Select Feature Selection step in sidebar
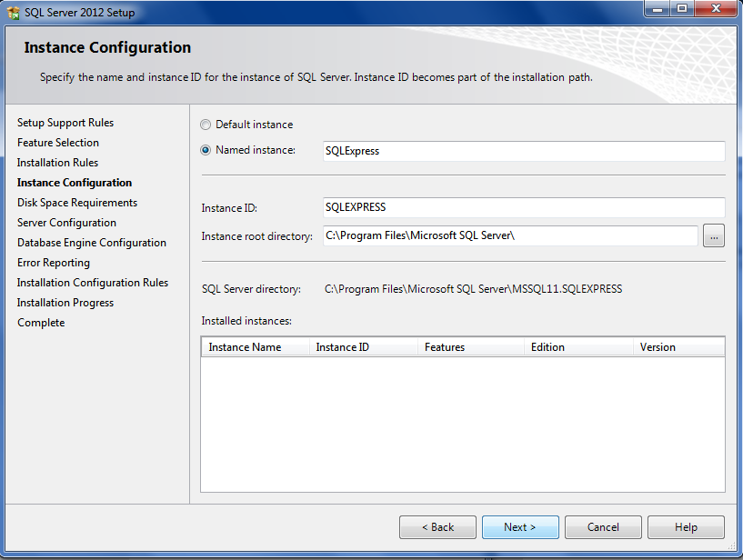This screenshot has height=560, width=743. [58, 143]
